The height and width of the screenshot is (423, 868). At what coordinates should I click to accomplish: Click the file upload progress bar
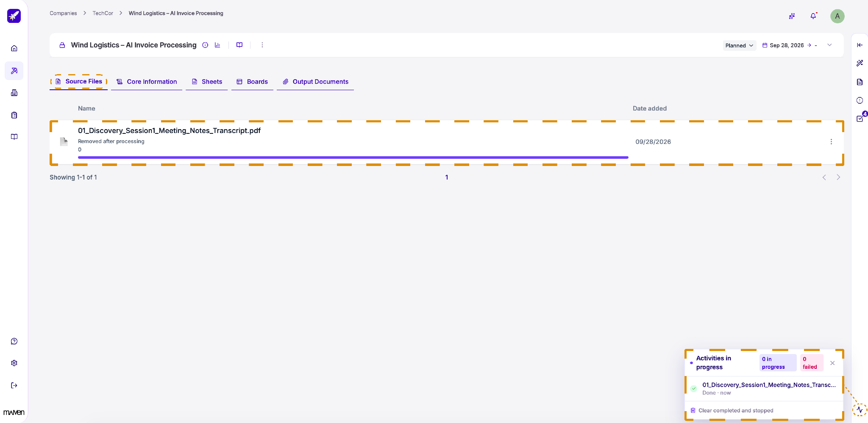point(353,158)
